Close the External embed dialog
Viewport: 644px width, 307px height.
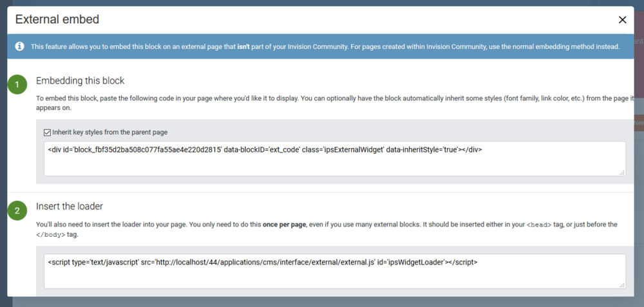click(622, 20)
